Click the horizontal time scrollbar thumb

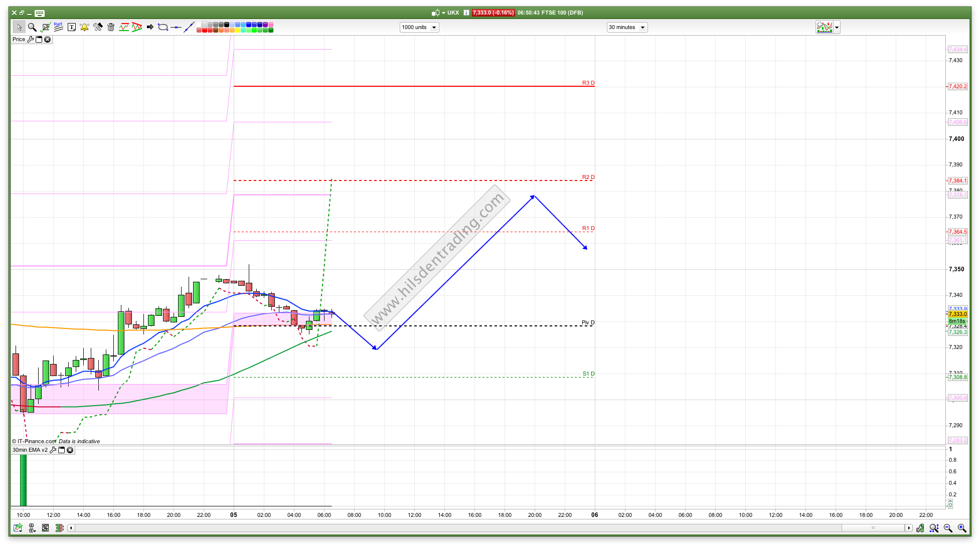(x=873, y=528)
